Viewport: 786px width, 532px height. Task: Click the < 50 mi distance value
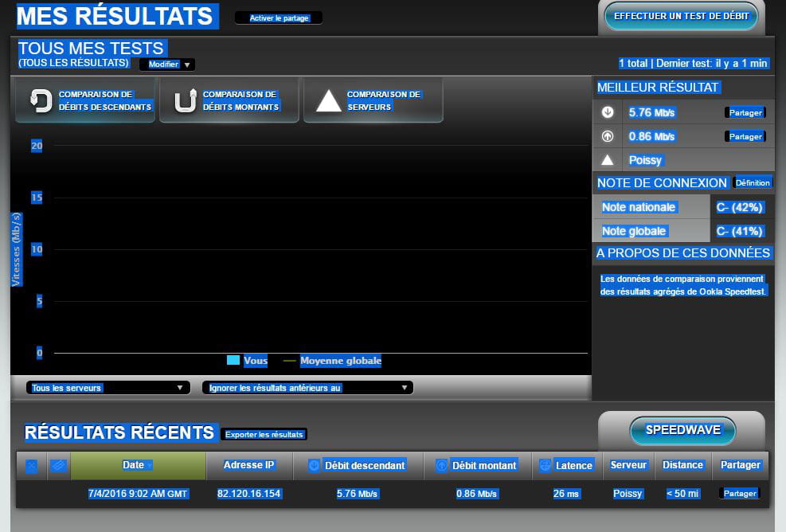pyautogui.click(x=682, y=494)
